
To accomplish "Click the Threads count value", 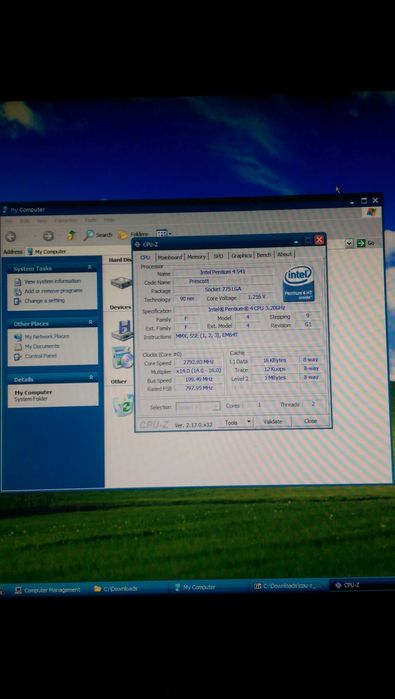I will tap(313, 404).
